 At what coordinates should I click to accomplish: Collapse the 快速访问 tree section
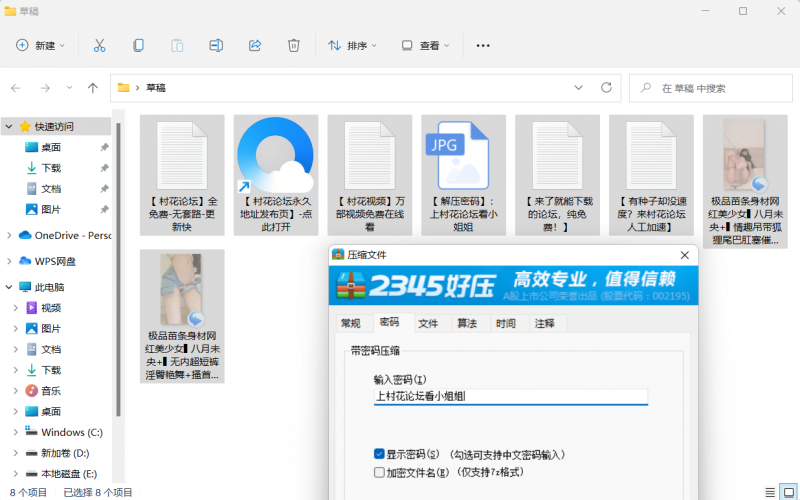9,127
